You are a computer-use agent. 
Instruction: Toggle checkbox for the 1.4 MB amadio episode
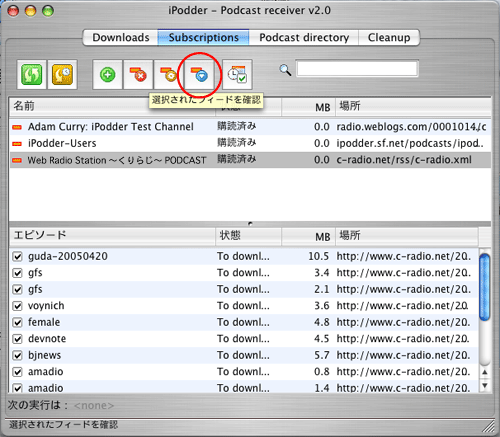[x=17, y=388]
